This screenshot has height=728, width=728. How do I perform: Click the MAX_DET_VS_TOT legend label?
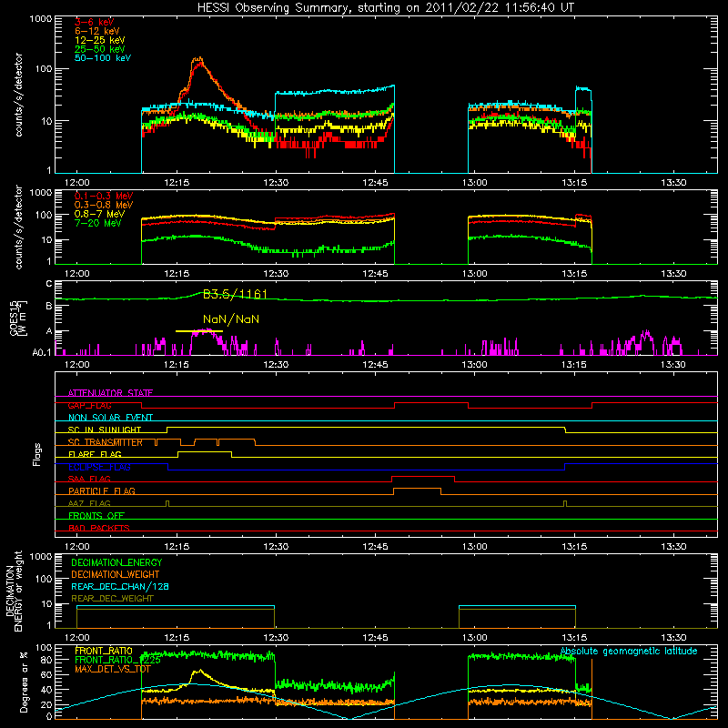[112, 669]
